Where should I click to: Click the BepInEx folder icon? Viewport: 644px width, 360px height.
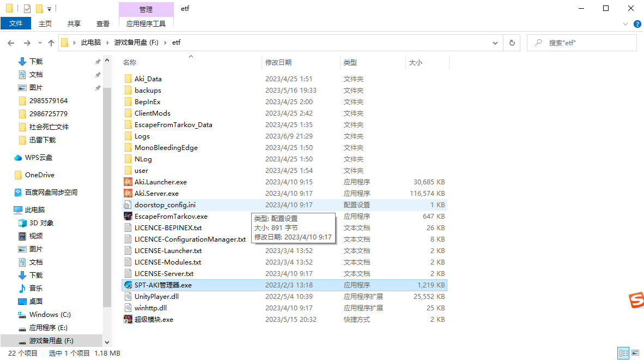[x=128, y=102]
